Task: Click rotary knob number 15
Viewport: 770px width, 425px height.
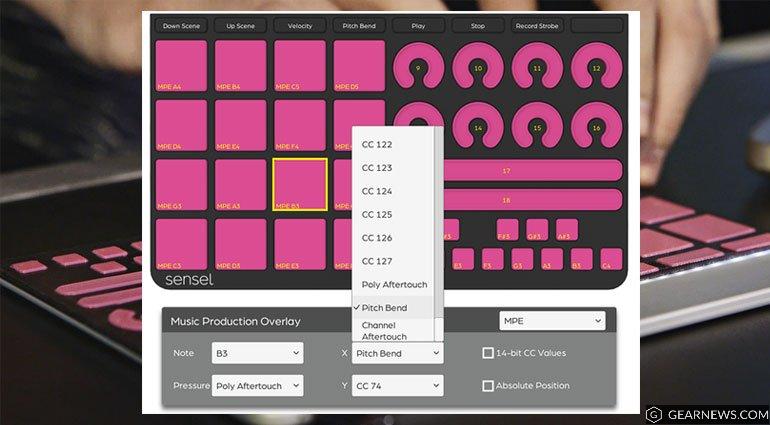Action: [537, 125]
